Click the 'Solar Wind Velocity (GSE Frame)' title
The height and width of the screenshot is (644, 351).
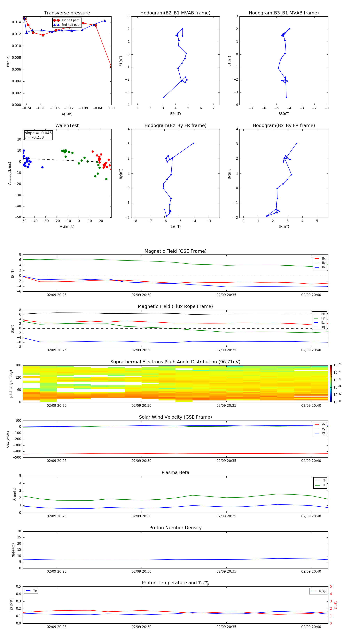[x=175, y=417]
